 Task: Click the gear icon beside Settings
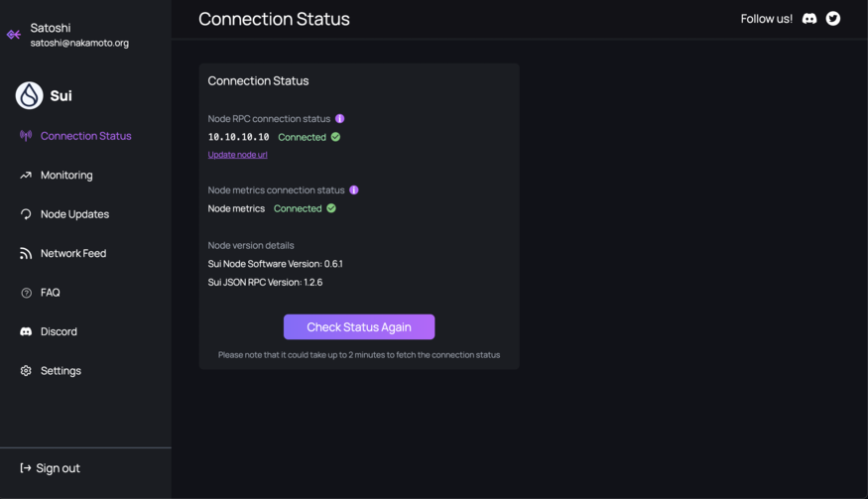tap(26, 370)
